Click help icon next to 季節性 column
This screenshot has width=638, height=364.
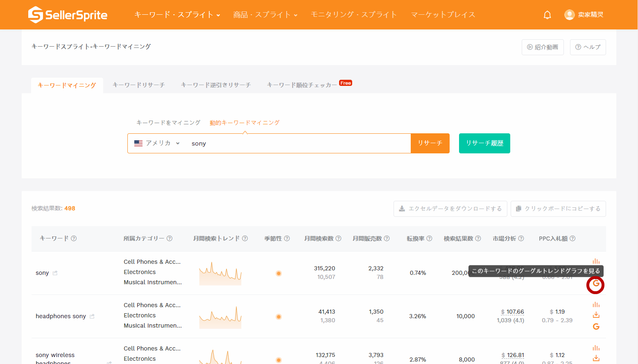click(x=287, y=238)
